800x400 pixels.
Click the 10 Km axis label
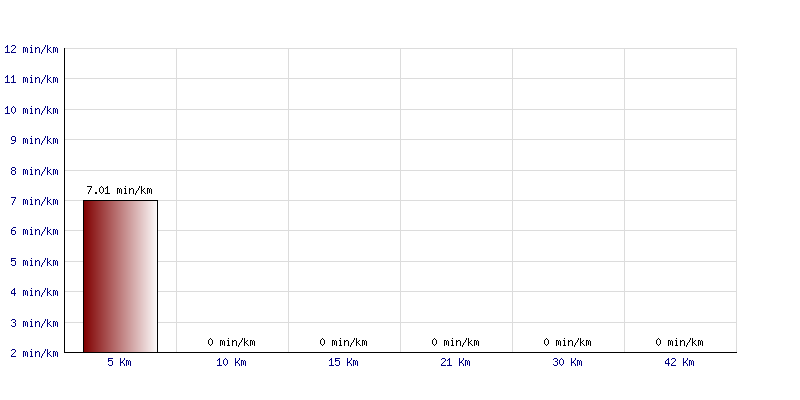(x=231, y=362)
